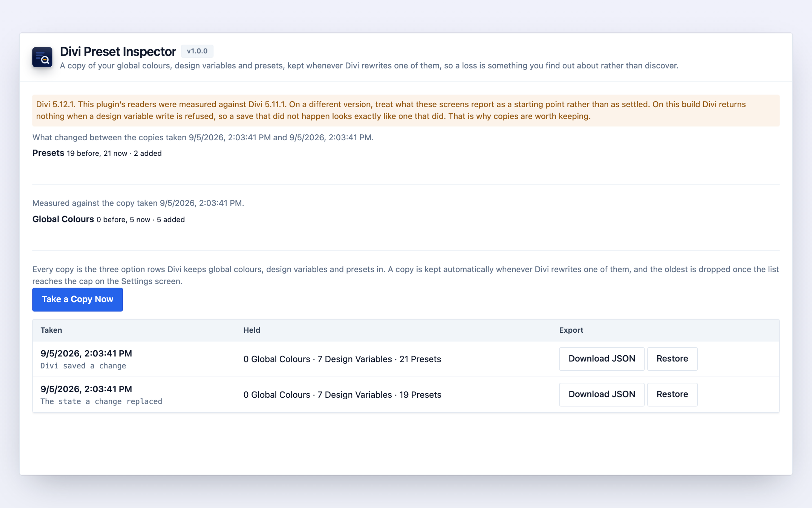Restore the copy holding 21 Presets
This screenshot has height=508, width=812.
click(672, 359)
